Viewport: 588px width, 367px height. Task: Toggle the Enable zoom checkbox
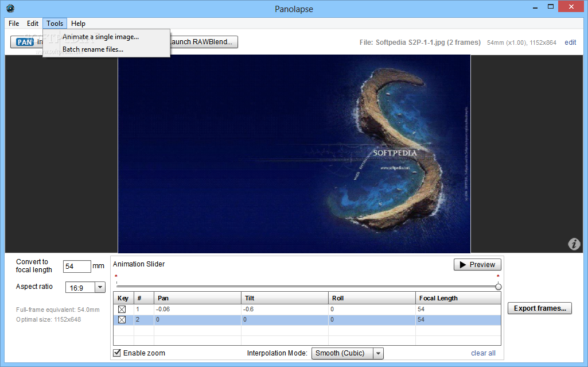click(117, 353)
